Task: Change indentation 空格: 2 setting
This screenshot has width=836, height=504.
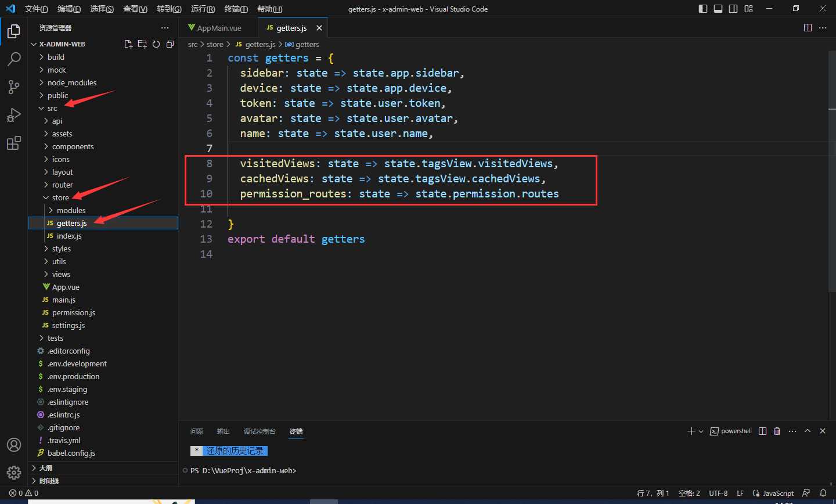Action: [689, 493]
